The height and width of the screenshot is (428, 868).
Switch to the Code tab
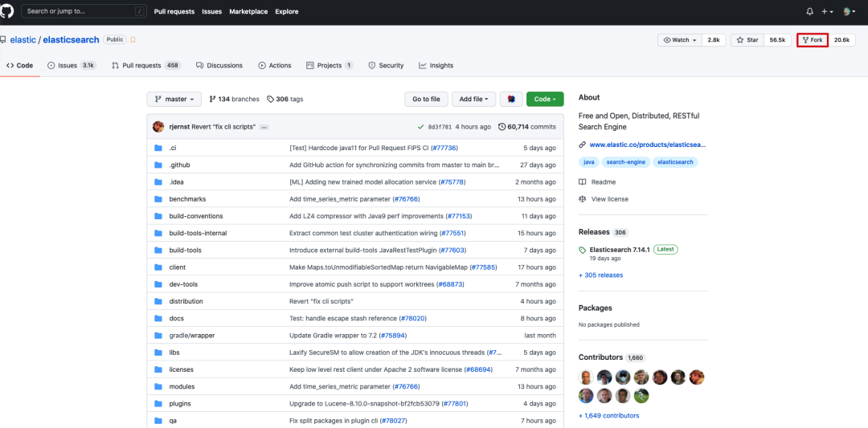point(20,65)
